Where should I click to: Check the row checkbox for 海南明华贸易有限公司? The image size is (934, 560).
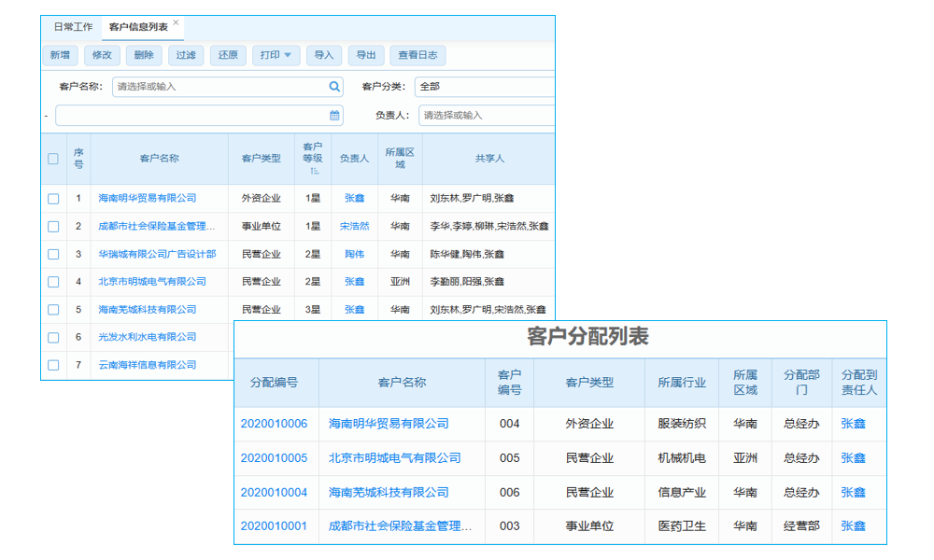click(53, 198)
